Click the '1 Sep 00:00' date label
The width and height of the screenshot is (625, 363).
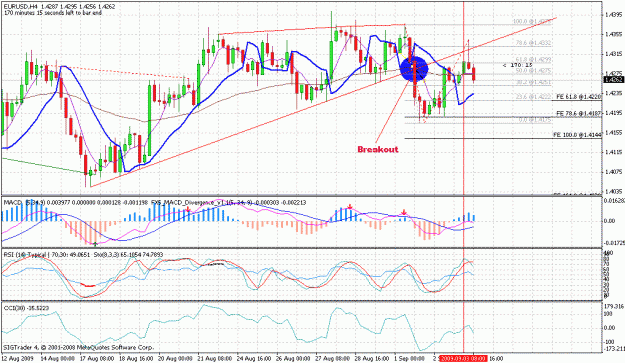[x=410, y=359]
